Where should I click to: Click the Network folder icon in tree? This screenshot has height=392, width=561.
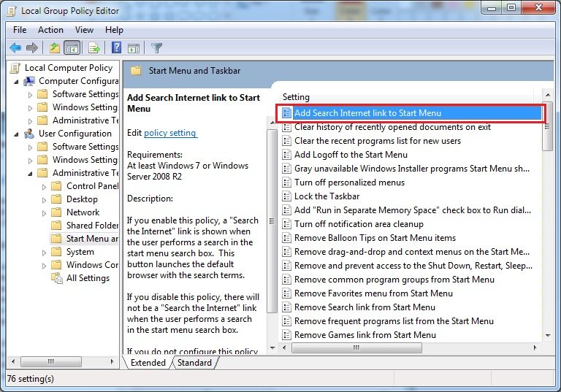[x=56, y=212]
